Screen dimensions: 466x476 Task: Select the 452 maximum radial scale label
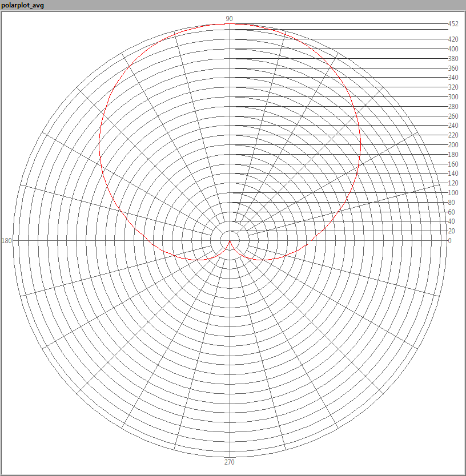[453, 24]
